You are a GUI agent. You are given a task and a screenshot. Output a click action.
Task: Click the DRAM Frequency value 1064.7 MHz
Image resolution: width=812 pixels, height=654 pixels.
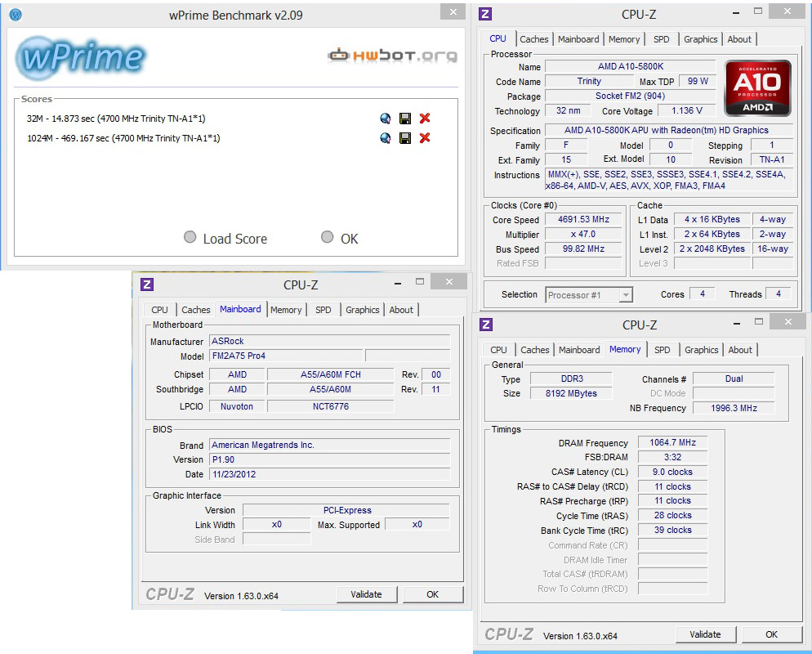click(x=672, y=442)
